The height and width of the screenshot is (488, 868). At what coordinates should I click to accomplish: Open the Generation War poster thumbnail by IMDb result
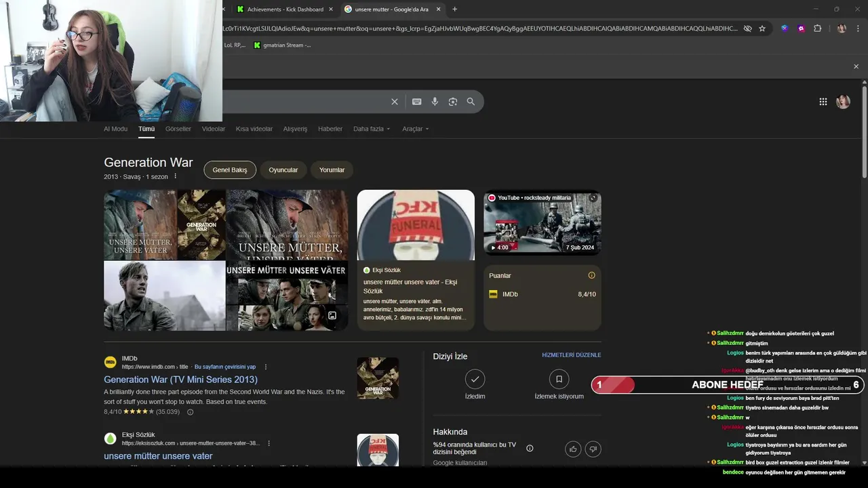tap(378, 378)
